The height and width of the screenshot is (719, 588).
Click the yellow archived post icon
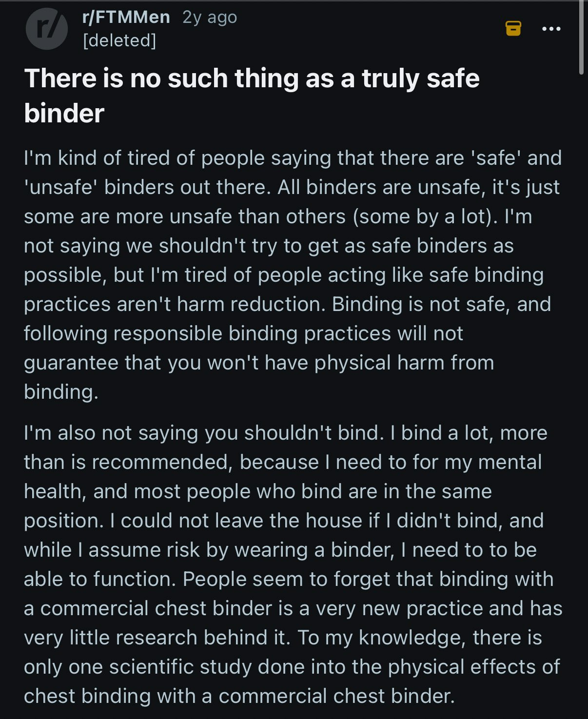(513, 28)
